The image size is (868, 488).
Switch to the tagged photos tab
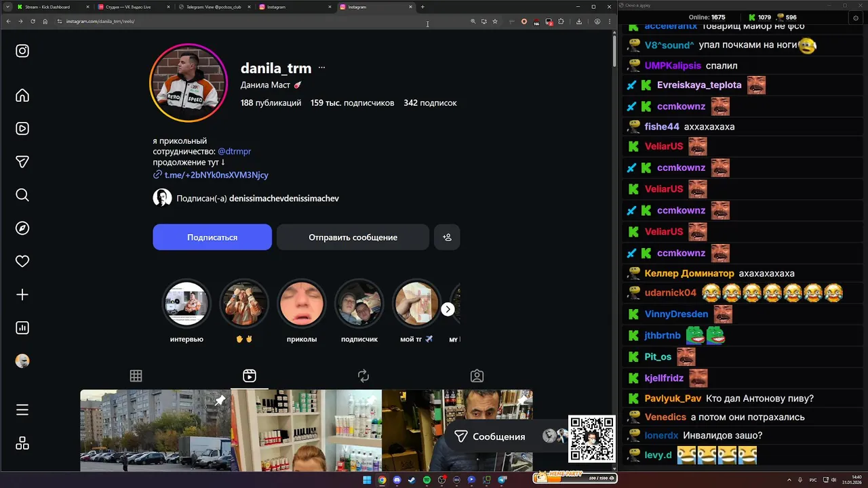tap(477, 375)
